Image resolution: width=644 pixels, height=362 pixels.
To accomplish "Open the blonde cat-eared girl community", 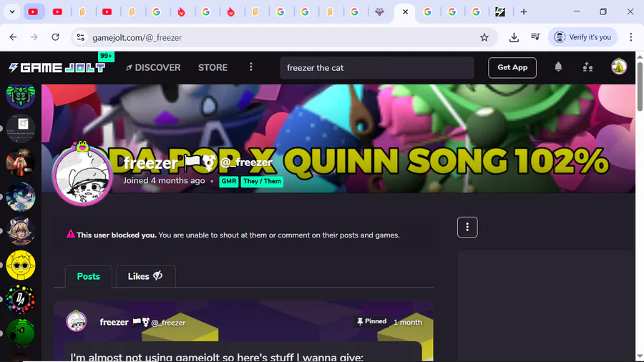I will [21, 230].
